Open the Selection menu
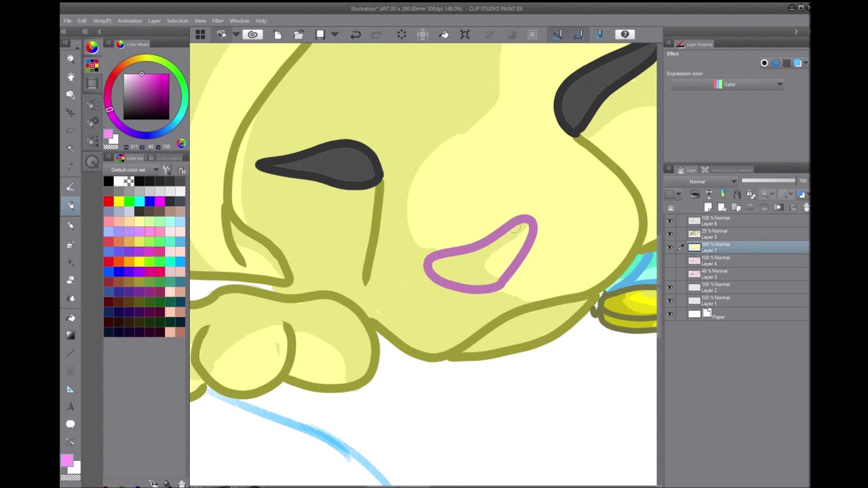This screenshot has width=868, height=488. [x=177, y=20]
